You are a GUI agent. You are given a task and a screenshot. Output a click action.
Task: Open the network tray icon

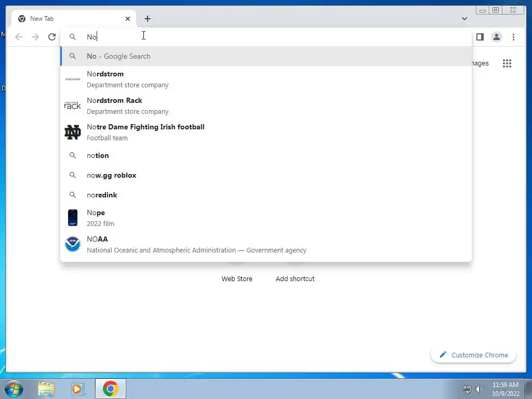tap(467, 389)
